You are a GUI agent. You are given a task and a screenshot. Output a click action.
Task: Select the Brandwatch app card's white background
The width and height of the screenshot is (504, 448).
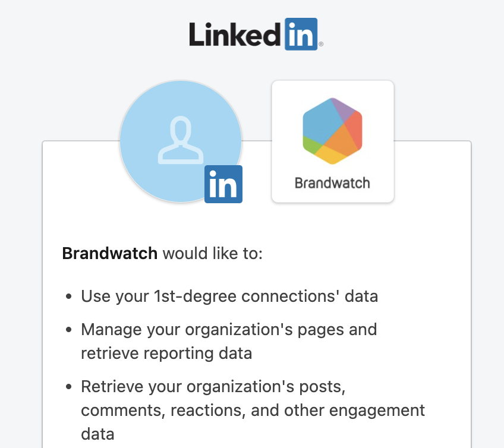[x=333, y=141]
